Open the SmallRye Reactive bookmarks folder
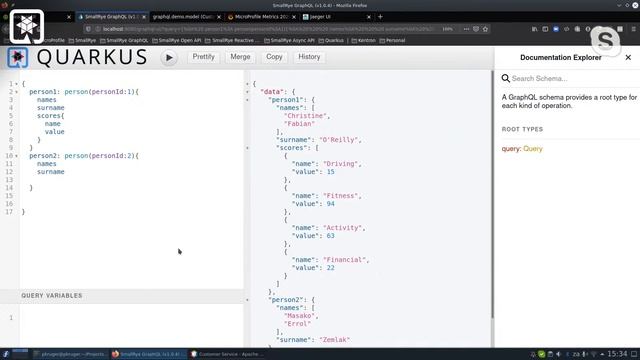Viewport: 640px width, 360px height. (232, 40)
